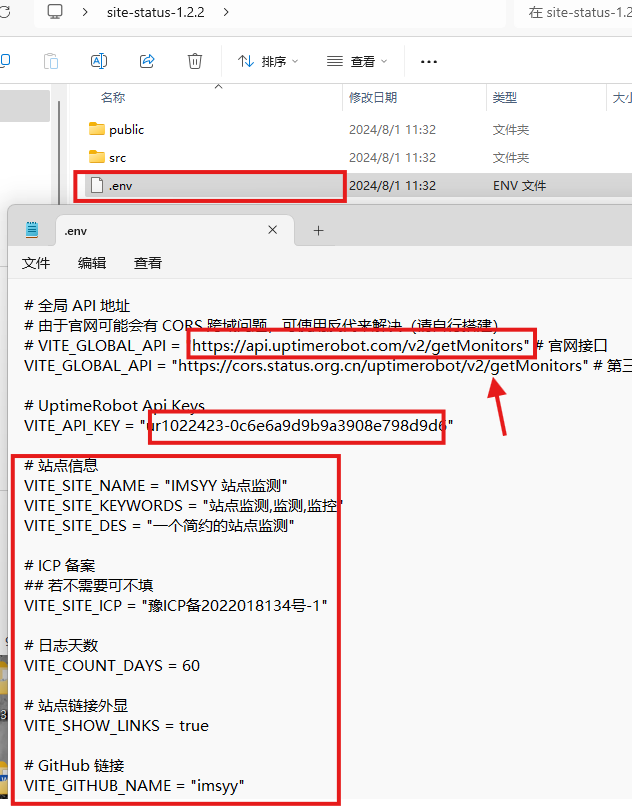Click the Delete trash can icon
The image size is (632, 806).
[x=195, y=61]
